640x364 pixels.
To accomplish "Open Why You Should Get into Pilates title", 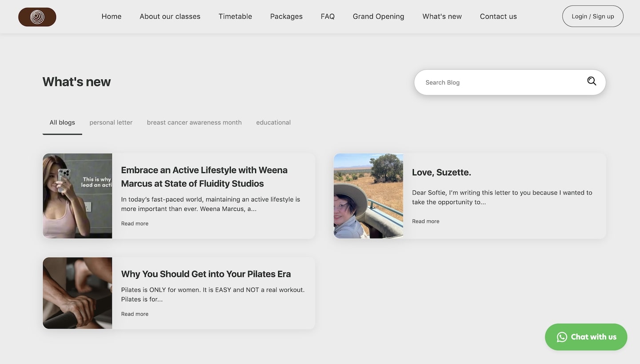I will tap(206, 274).
